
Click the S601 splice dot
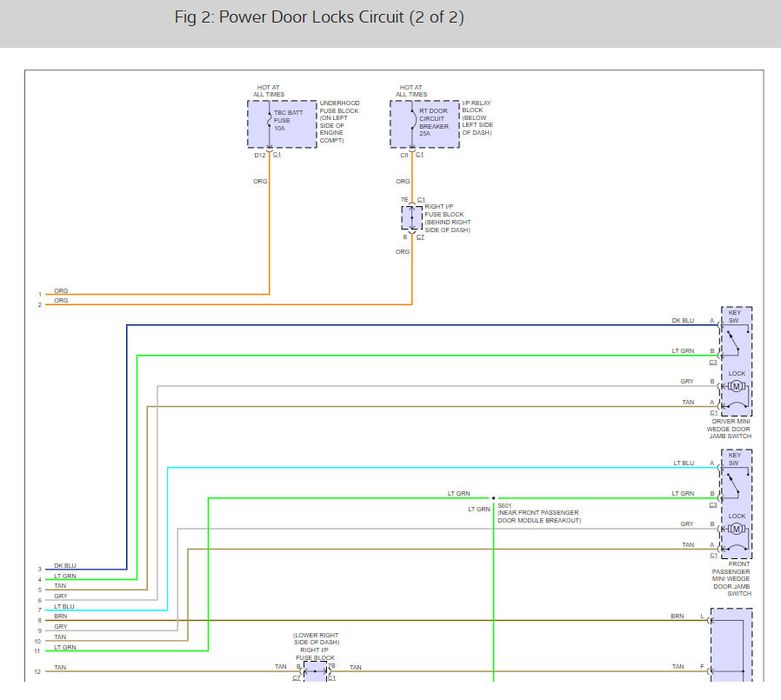click(x=494, y=498)
